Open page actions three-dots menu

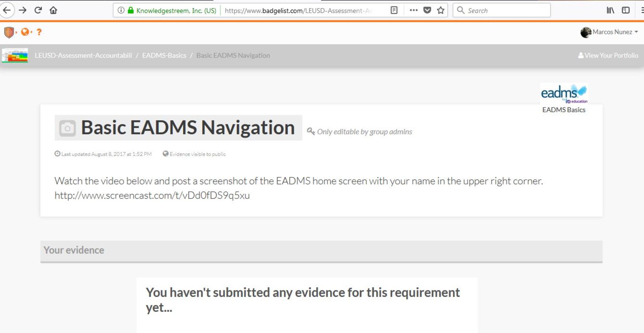(414, 10)
